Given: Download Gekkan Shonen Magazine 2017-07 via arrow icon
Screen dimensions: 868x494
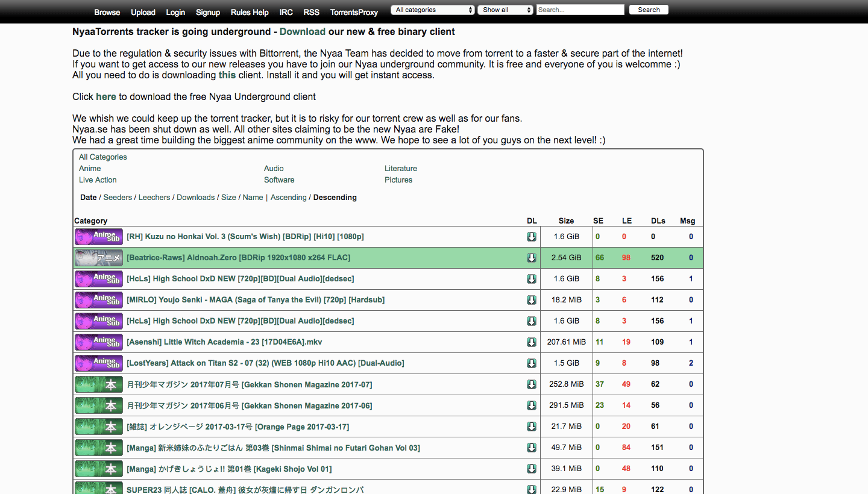Looking at the screenshot, I should click(x=532, y=384).
